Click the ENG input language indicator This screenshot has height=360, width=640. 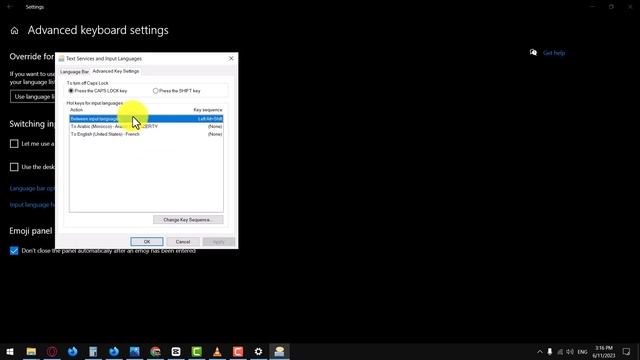click(582, 352)
